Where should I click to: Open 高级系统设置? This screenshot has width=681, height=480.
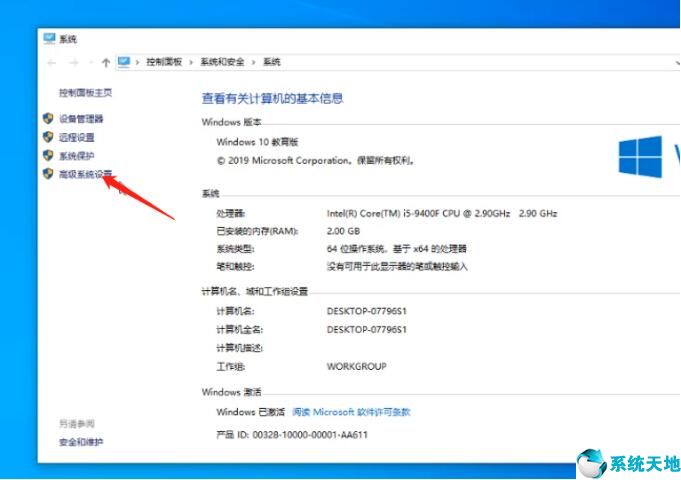86,174
